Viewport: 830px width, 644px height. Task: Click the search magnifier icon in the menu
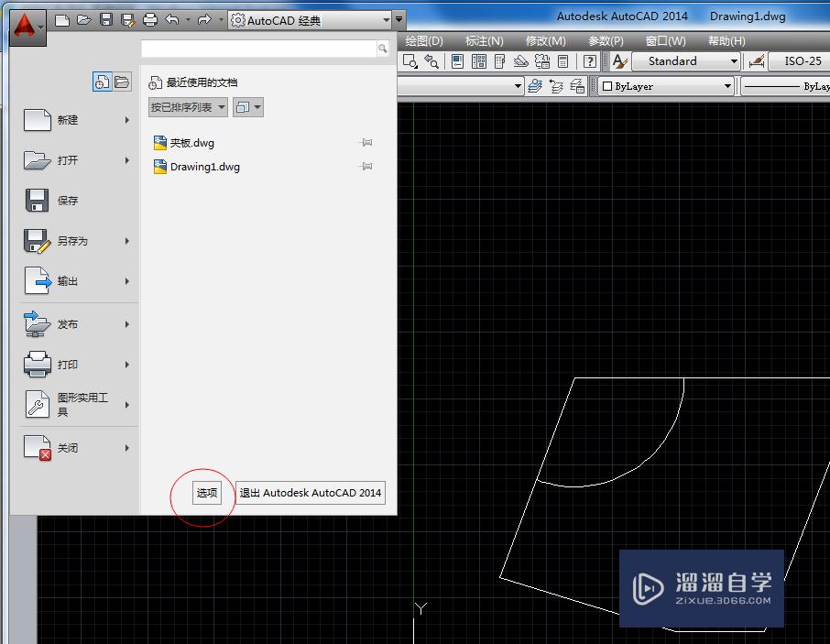382,49
